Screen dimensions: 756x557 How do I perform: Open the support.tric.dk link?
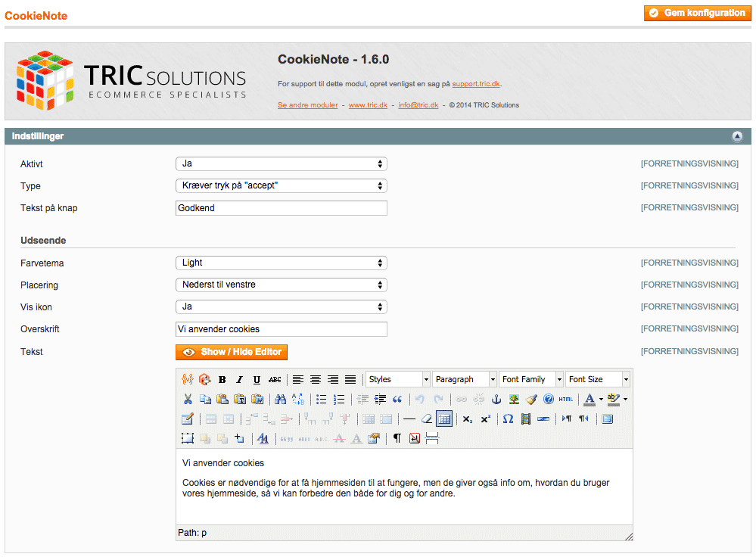(476, 84)
